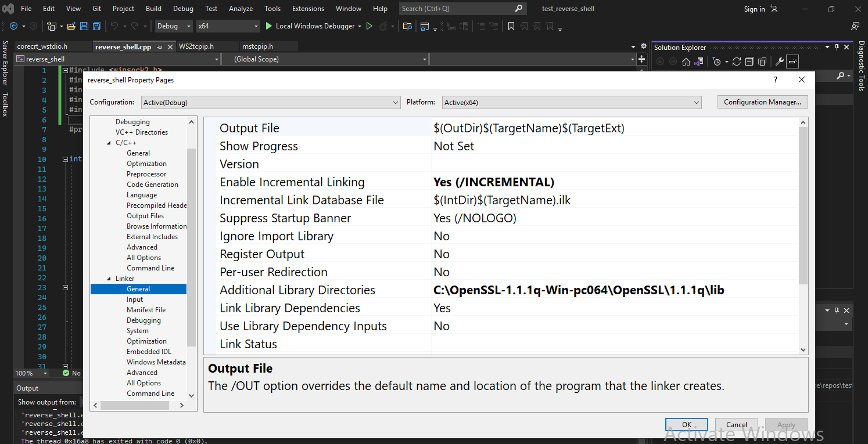Collapse the Linker tree node arrow
The height and width of the screenshot is (444, 868).
click(109, 279)
